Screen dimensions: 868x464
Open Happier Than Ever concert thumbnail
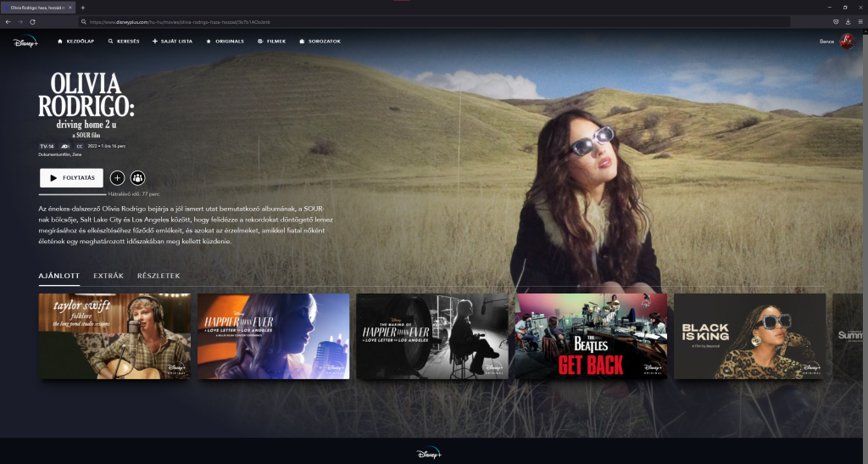click(274, 336)
